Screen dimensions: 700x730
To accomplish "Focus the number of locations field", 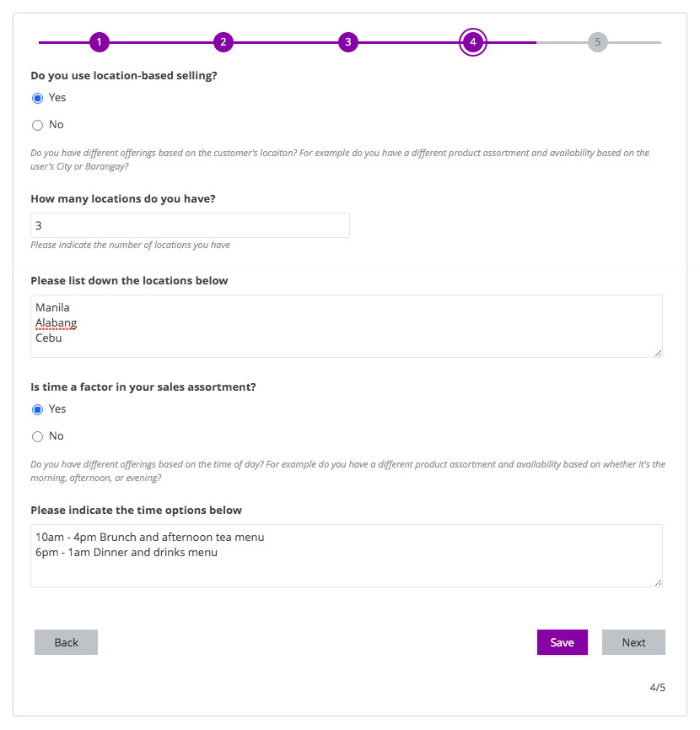I will 190,225.
